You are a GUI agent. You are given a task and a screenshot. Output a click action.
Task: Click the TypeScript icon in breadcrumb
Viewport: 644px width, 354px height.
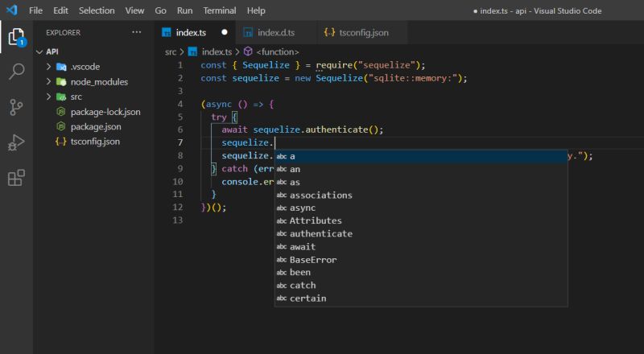(192, 51)
